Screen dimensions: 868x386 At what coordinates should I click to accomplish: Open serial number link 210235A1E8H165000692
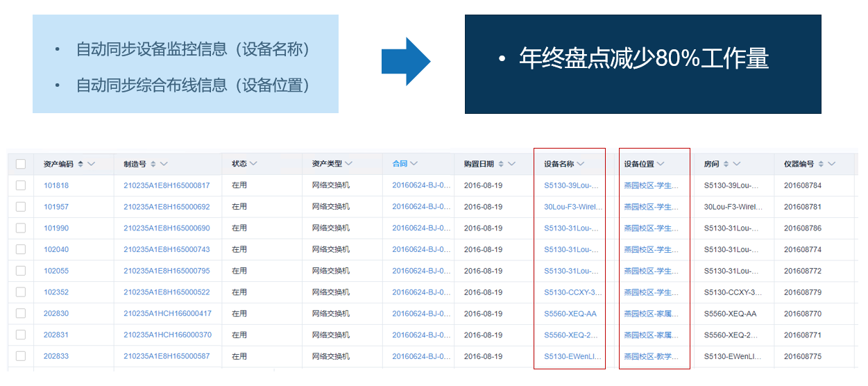[167, 207]
